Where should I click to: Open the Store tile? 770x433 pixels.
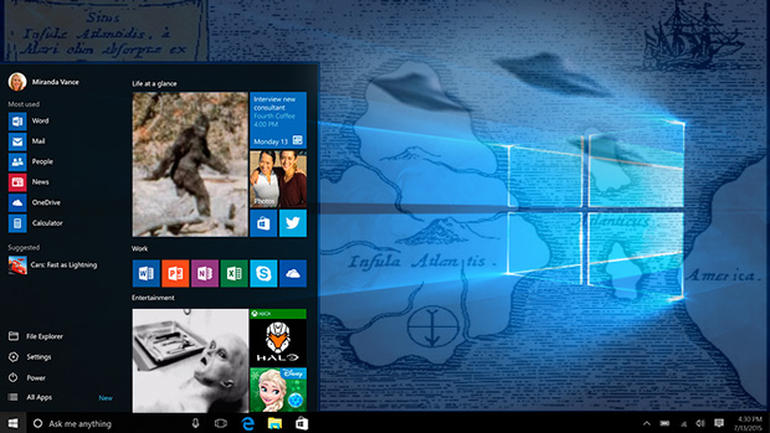(x=263, y=223)
